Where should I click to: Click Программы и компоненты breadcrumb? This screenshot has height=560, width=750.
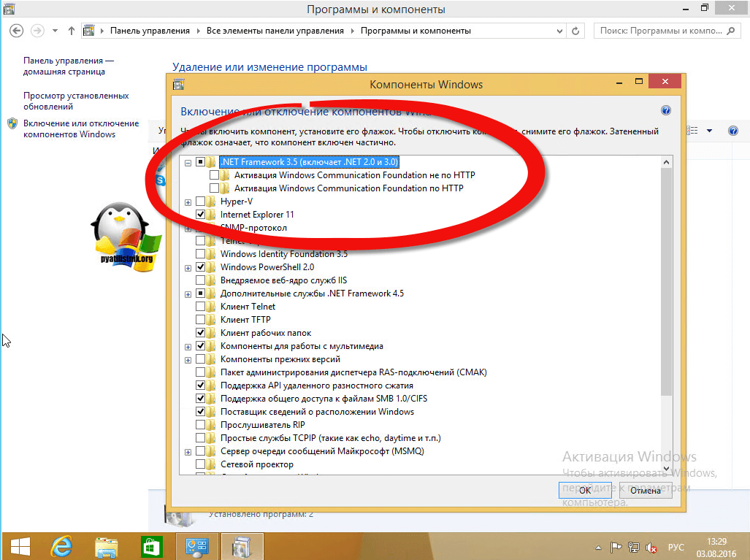click(x=416, y=31)
